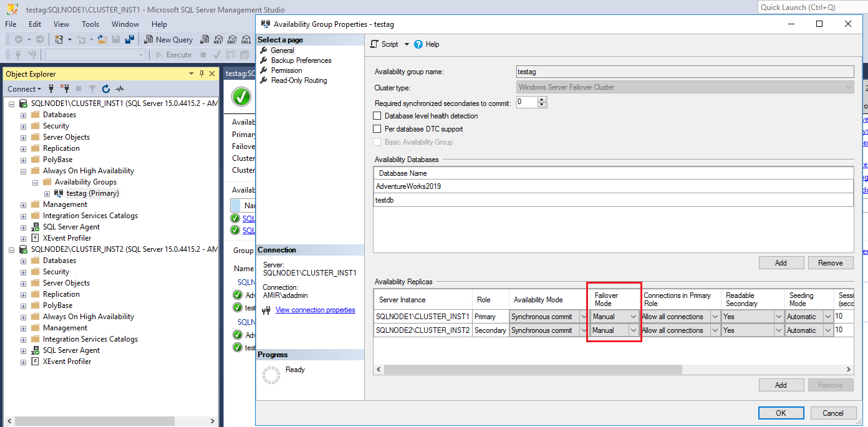Click the SQLNODE2\CLUSTER_INST2 server node icon
The image size is (868, 427).
click(23, 249)
